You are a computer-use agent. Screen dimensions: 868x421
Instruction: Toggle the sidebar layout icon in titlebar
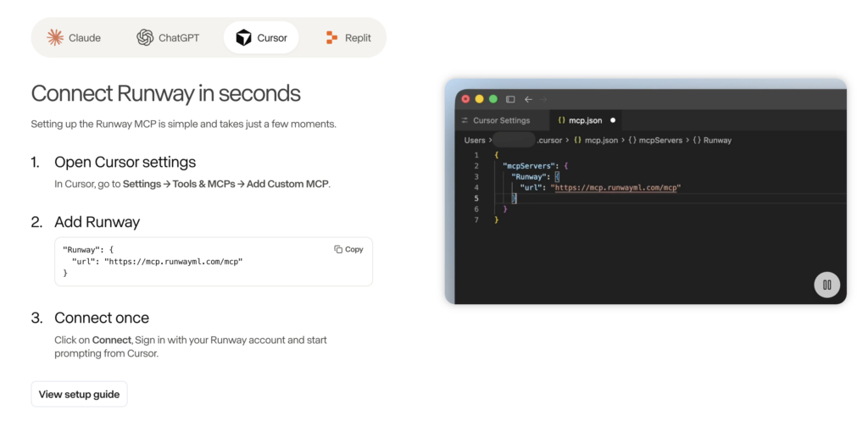pyautogui.click(x=510, y=100)
